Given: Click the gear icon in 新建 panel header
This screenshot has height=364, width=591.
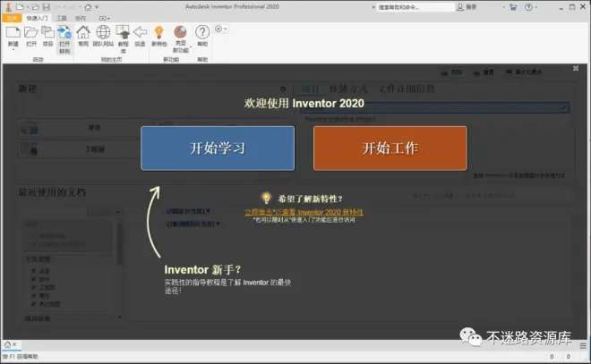Looking at the screenshot, I should [x=283, y=89].
